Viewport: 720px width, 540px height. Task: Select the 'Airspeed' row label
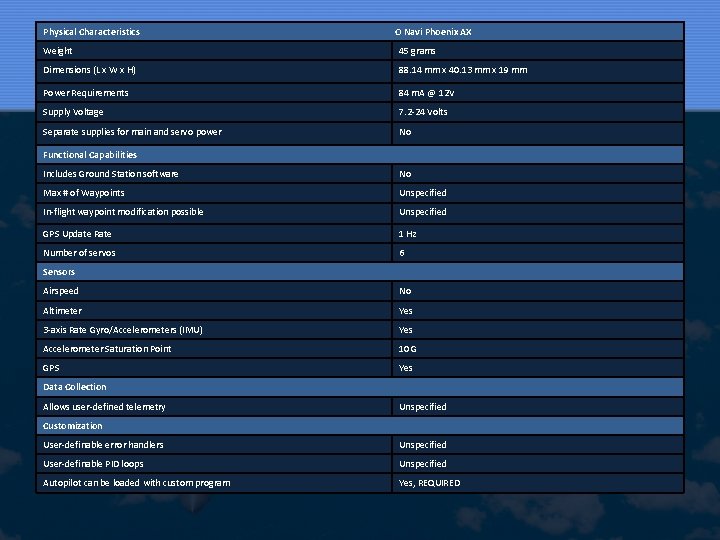pyautogui.click(x=60, y=291)
